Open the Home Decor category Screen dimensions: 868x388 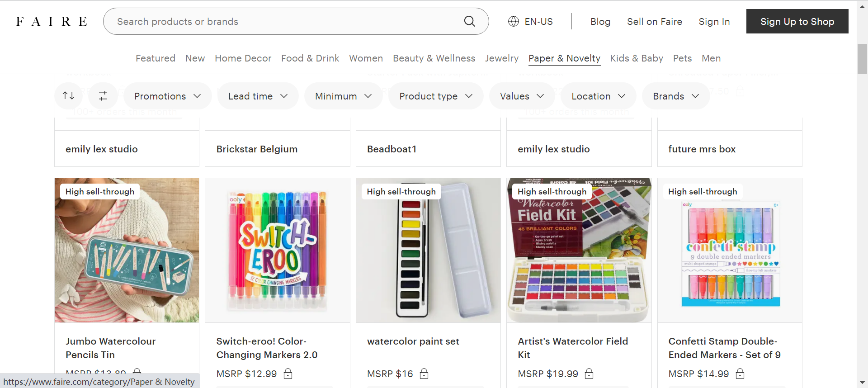(x=243, y=58)
